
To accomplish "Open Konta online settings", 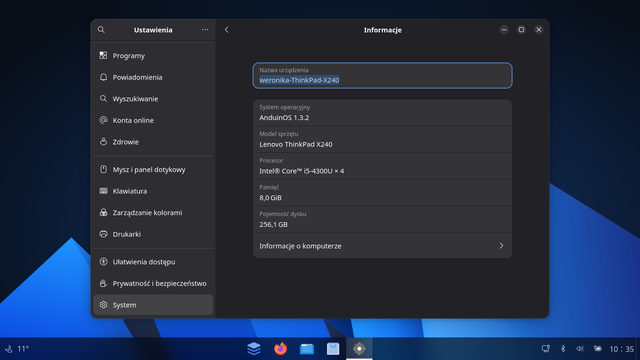I will (153, 120).
